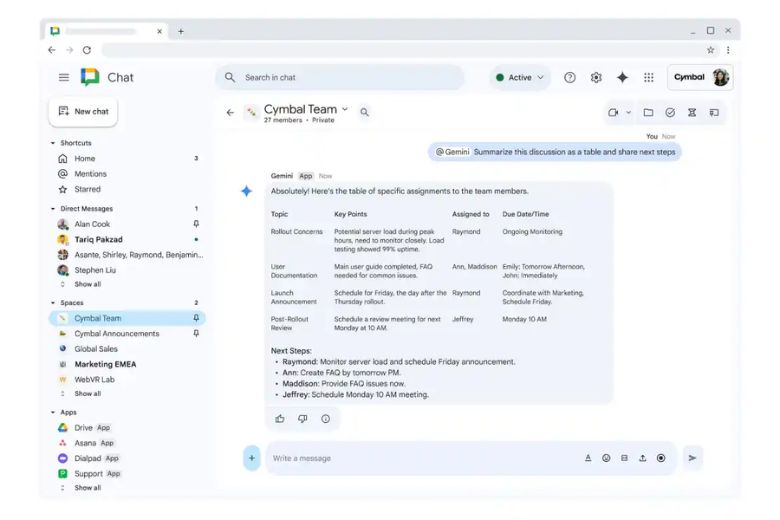This screenshot has width=780, height=520.
Task: Open group chat with Asante, Shirley, Raymond
Action: [x=127, y=255]
